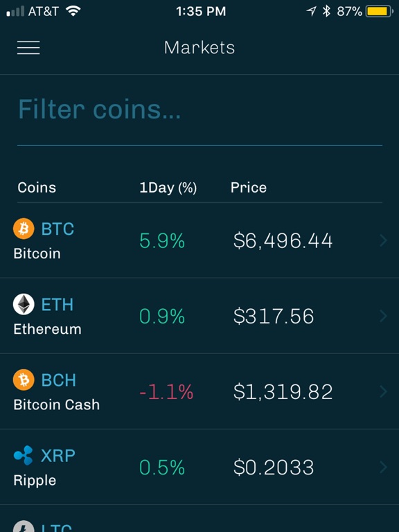The height and width of the screenshot is (532, 399).
Task: Tap the Bitcoin price $6,496.44
Action: [283, 240]
